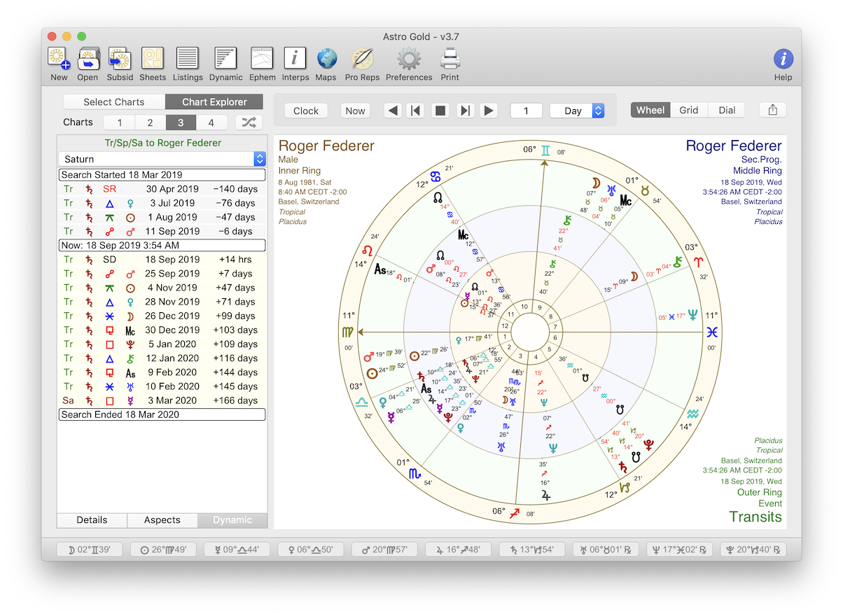
Task: Click the green Transits label
Action: point(755,517)
